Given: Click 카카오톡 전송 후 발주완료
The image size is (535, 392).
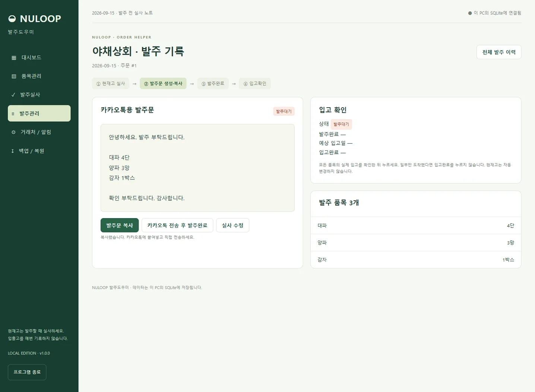Looking at the screenshot, I should [177, 225].
